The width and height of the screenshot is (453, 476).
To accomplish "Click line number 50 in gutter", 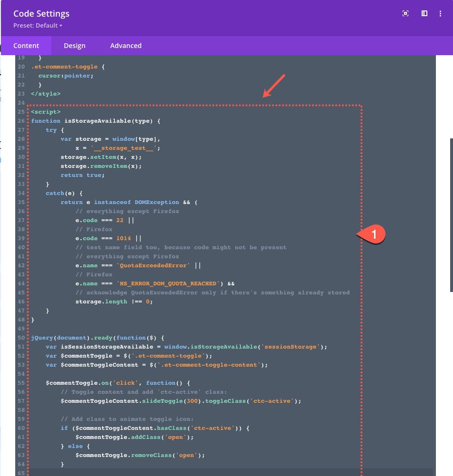I will pyautogui.click(x=21, y=338).
